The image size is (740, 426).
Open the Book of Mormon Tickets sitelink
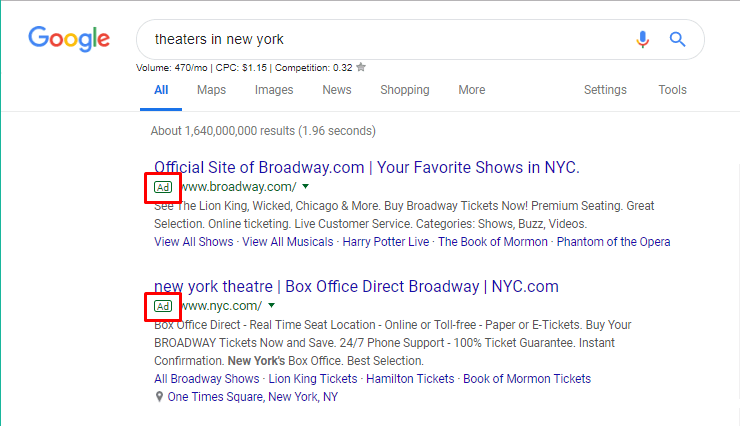click(x=527, y=379)
